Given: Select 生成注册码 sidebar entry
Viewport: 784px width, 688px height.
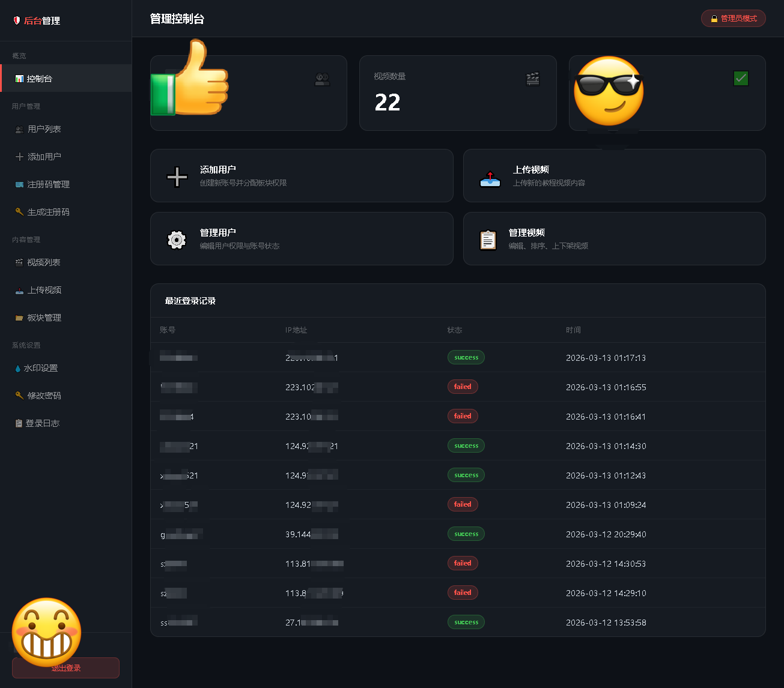Looking at the screenshot, I should (x=48, y=212).
